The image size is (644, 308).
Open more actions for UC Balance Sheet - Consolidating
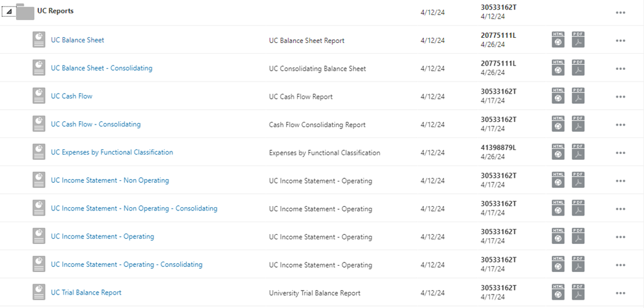(620, 69)
